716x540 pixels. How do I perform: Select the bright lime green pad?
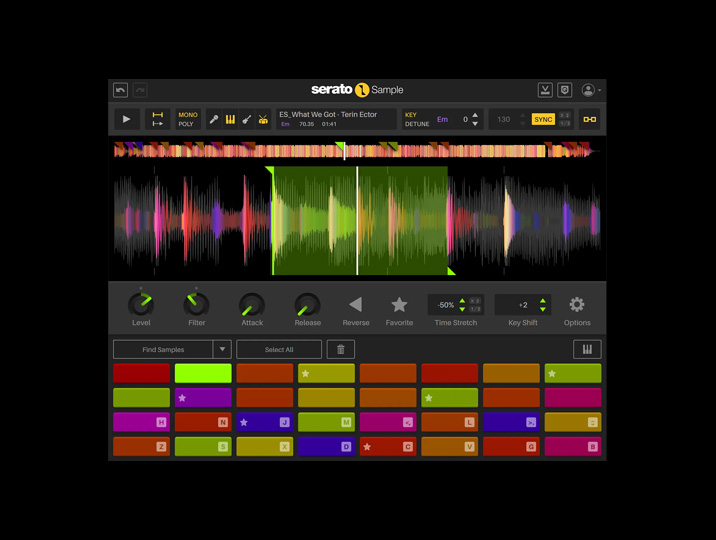point(203,373)
